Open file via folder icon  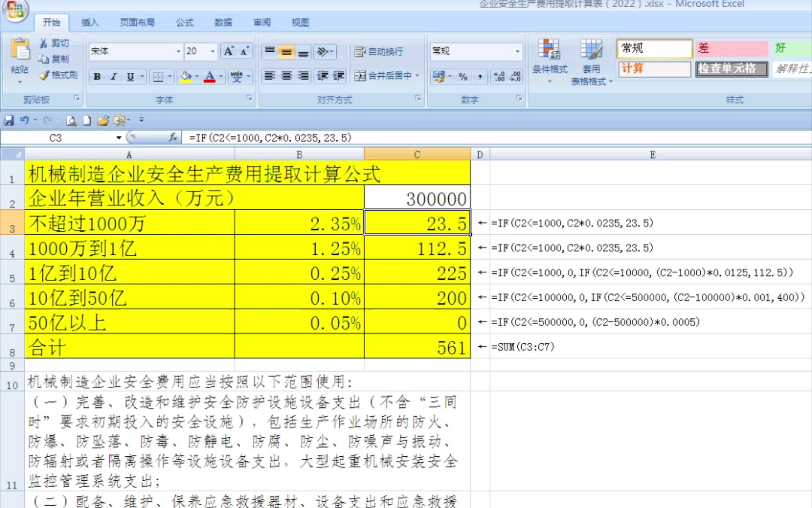[103, 120]
